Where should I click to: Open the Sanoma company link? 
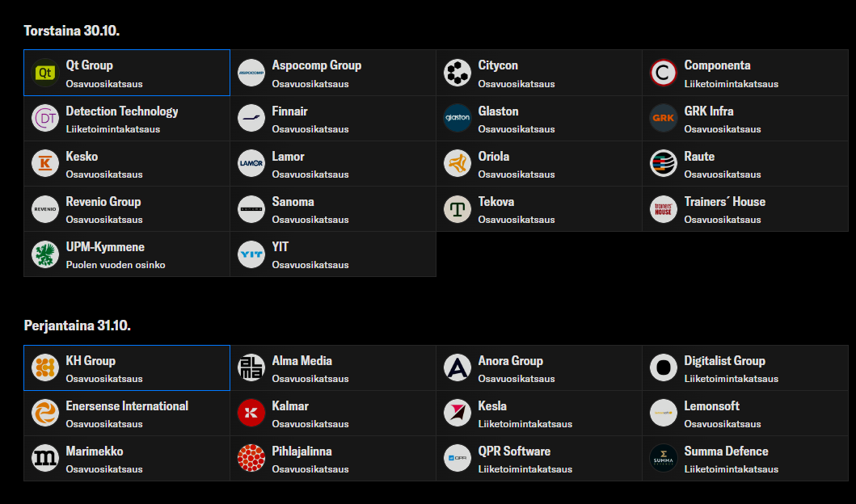click(333, 209)
